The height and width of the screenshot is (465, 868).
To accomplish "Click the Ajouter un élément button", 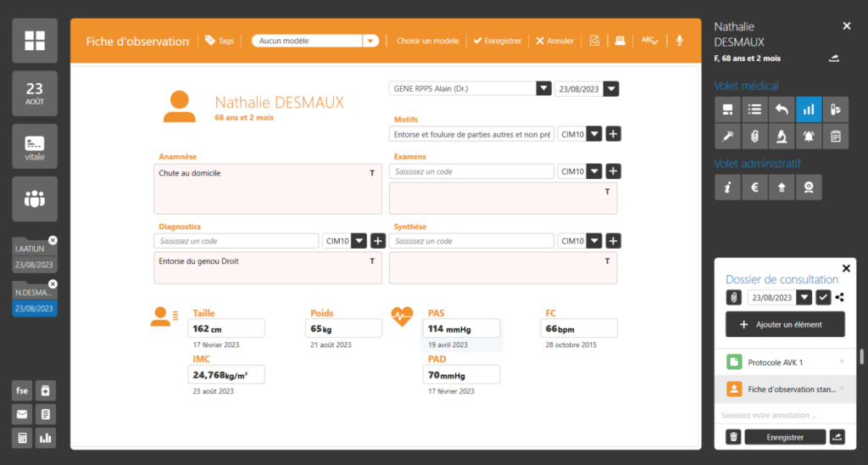I will click(x=785, y=325).
